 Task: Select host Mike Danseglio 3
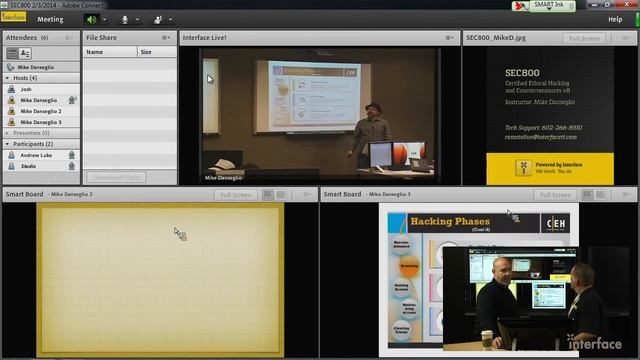pyautogui.click(x=41, y=122)
